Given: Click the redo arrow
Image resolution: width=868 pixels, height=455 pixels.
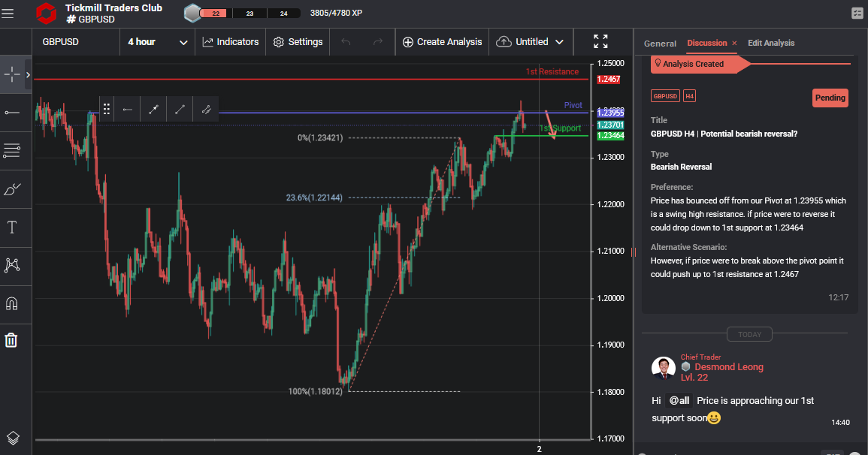Looking at the screenshot, I should [x=378, y=42].
